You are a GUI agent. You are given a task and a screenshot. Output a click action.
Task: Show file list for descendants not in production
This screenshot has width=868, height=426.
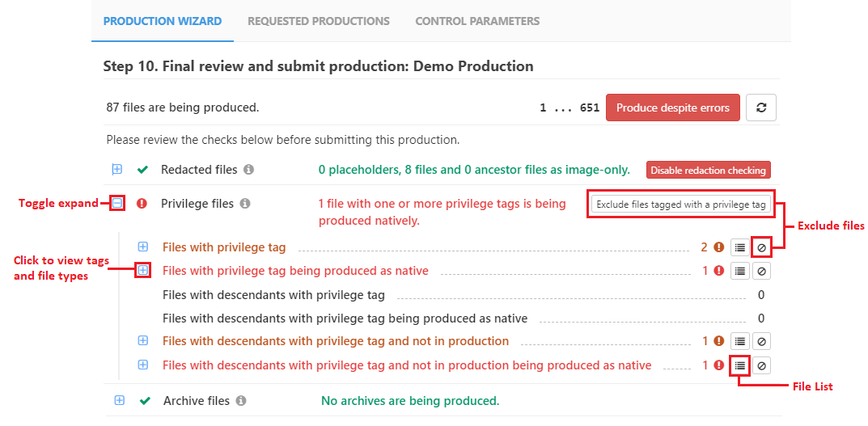tap(739, 341)
